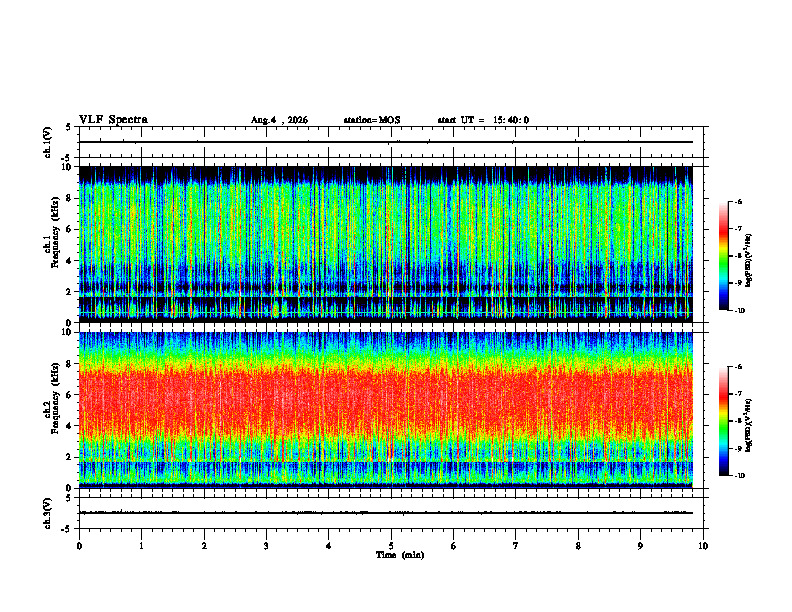
Task: Click the 0 minute tick label on time axis
Action: [79, 546]
